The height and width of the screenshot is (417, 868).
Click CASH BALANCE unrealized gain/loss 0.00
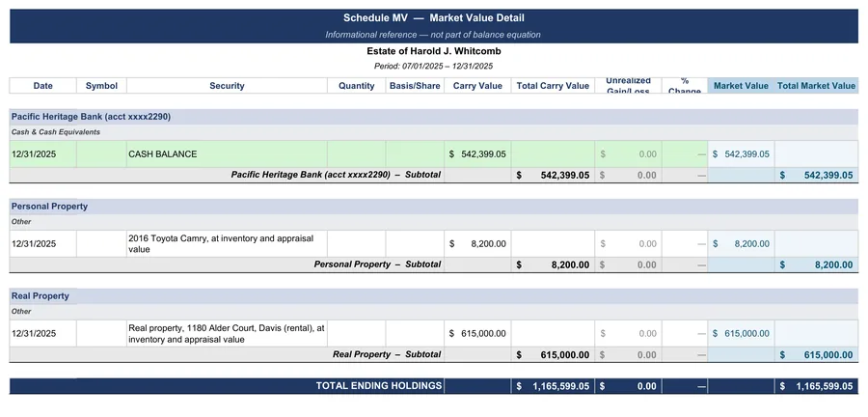coord(628,153)
